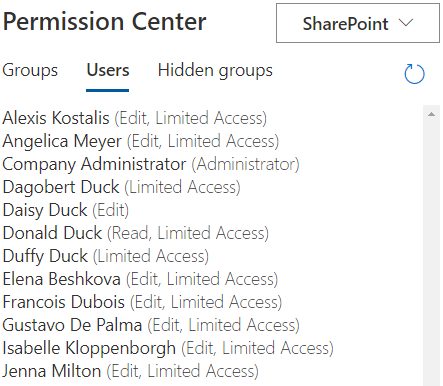Open the SharePoint dropdown
The width and height of the screenshot is (443, 386).
coord(358,23)
